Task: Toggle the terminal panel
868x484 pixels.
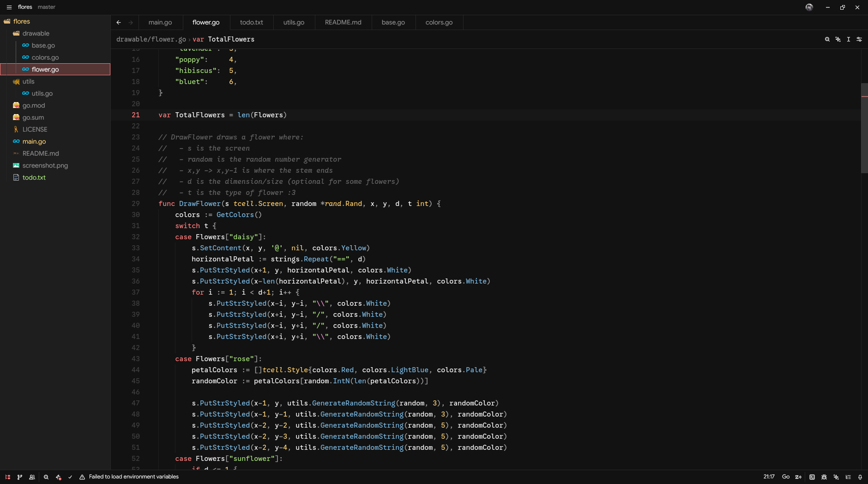Action: point(812,477)
